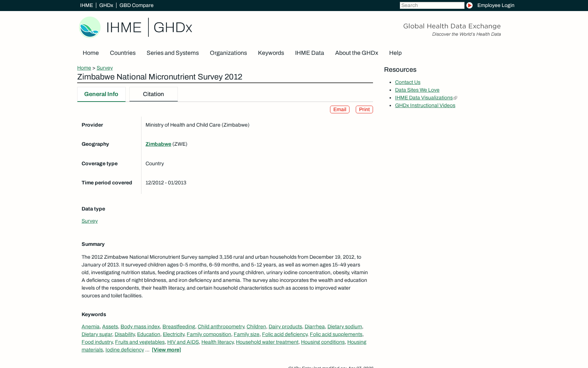
Task: Open the Assets keyword
Action: [110, 327]
